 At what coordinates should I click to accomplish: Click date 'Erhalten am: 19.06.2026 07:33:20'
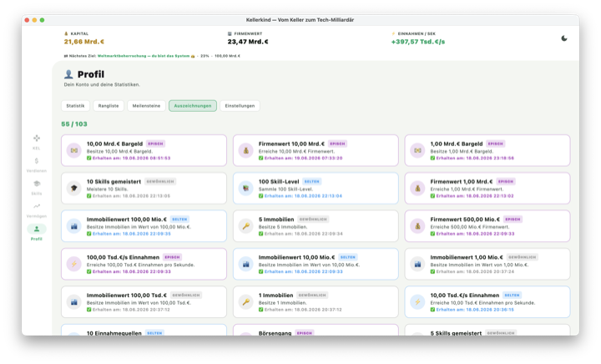303,159
